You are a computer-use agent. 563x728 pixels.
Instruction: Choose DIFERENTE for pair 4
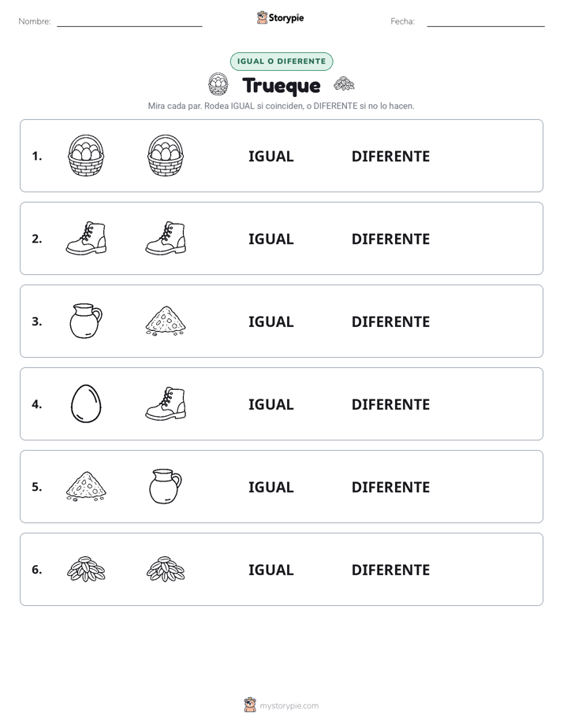pyautogui.click(x=390, y=404)
